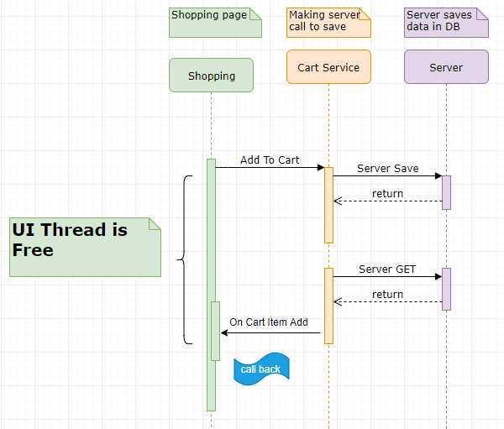
Task: Select the Add To Cart message label
Action: pyautogui.click(x=269, y=160)
